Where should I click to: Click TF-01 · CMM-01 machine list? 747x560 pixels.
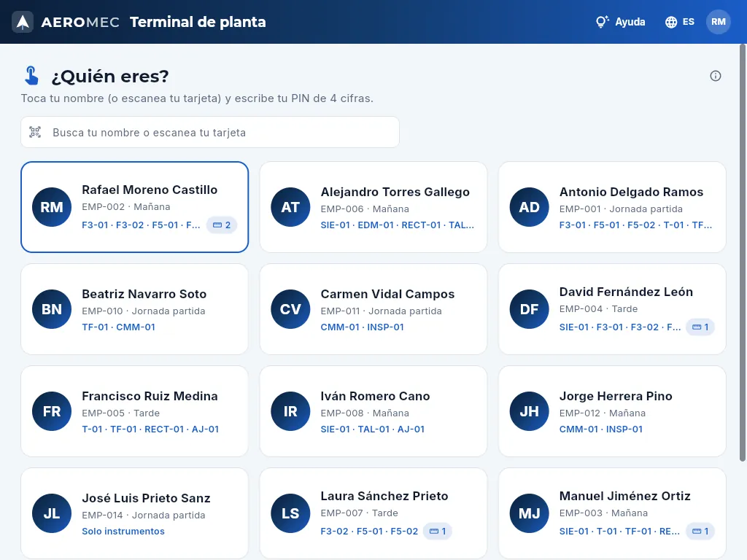click(118, 327)
